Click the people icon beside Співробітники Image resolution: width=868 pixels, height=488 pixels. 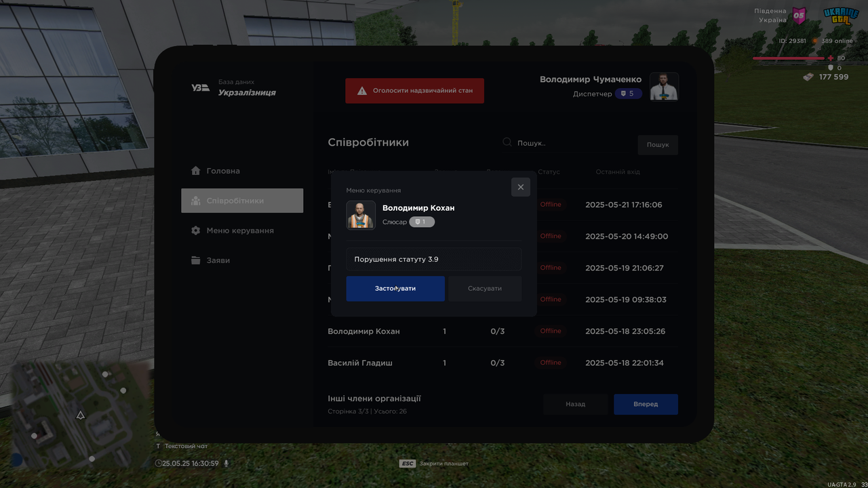click(196, 201)
